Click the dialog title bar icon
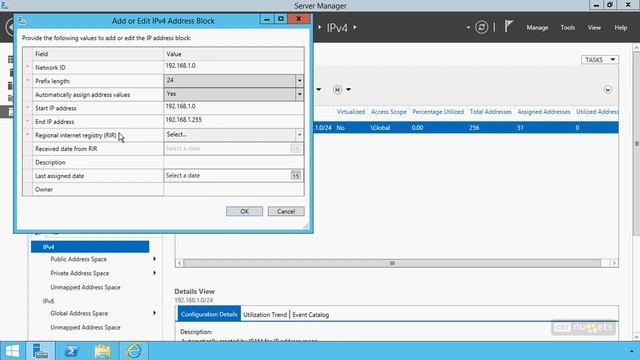The height and width of the screenshot is (360, 640). pyautogui.click(x=22, y=20)
